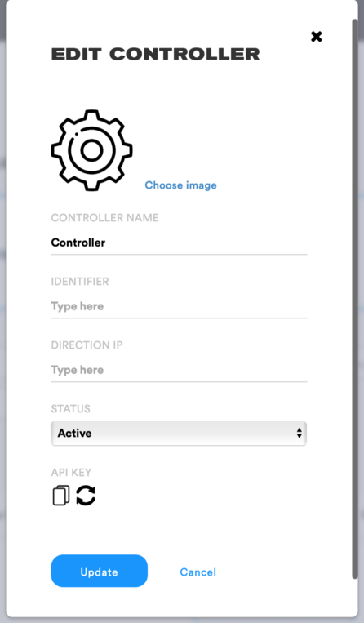Click the gear controller image
364x623 pixels.
[x=91, y=150]
